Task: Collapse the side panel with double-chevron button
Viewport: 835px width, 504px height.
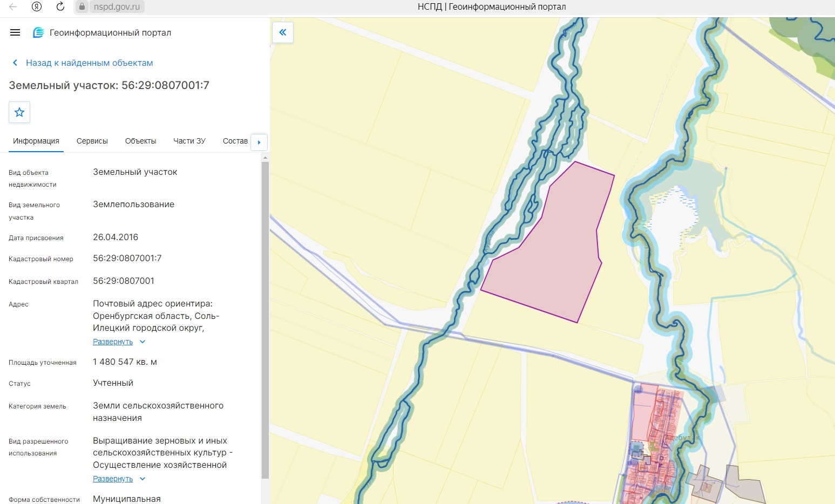Action: point(283,32)
